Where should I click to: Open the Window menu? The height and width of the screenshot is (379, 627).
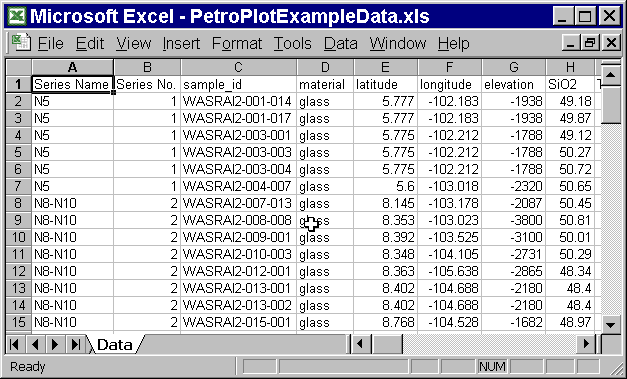tap(398, 43)
